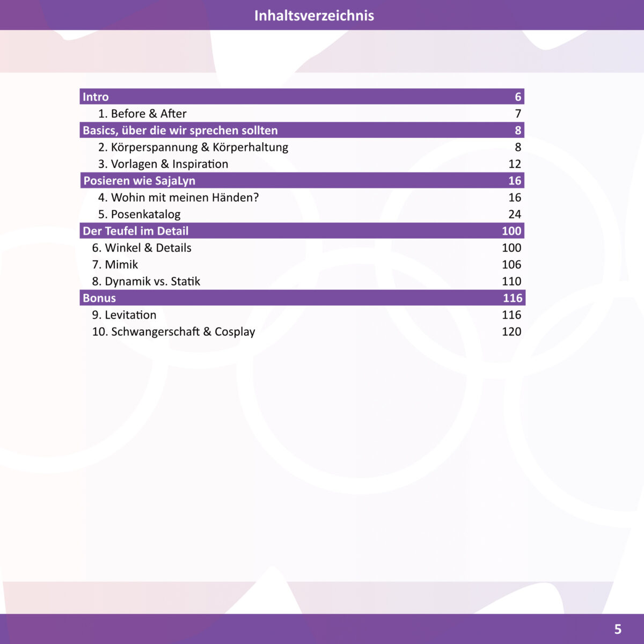Open the Intro section heading
644x644 pixels.
click(x=302, y=97)
